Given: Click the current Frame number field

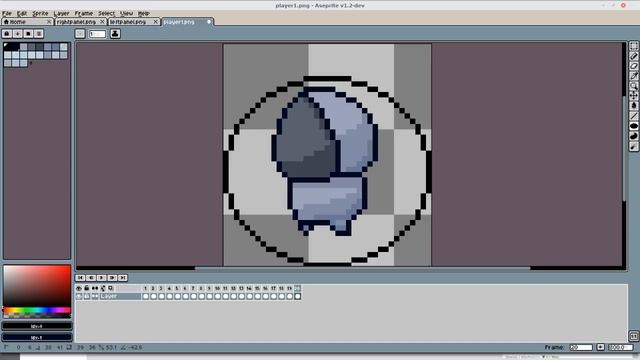Looking at the screenshot, I should point(581,347).
